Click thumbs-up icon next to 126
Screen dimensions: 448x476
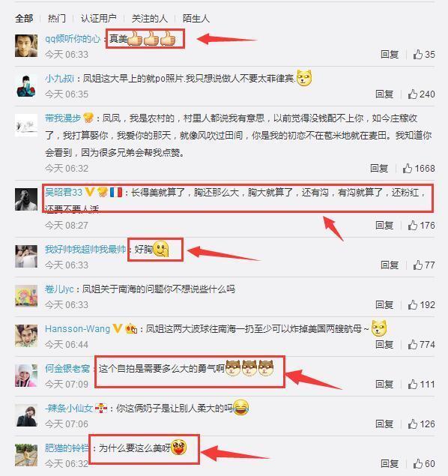coord(413,424)
